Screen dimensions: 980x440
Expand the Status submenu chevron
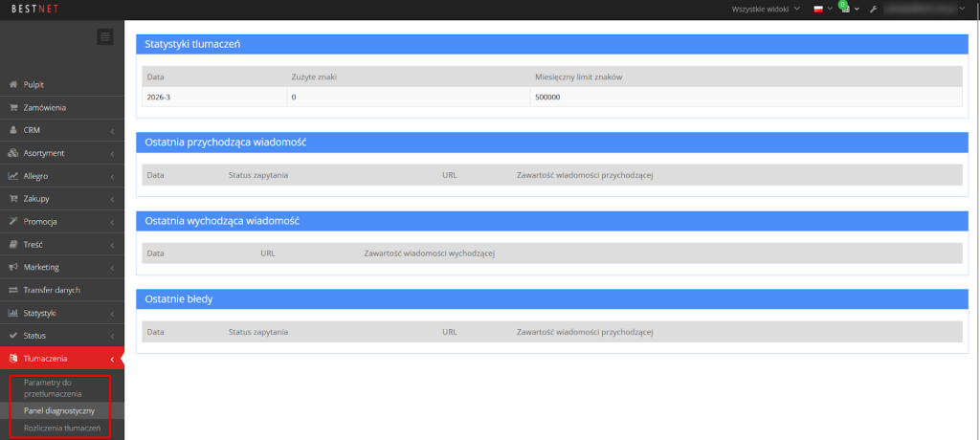(x=112, y=337)
